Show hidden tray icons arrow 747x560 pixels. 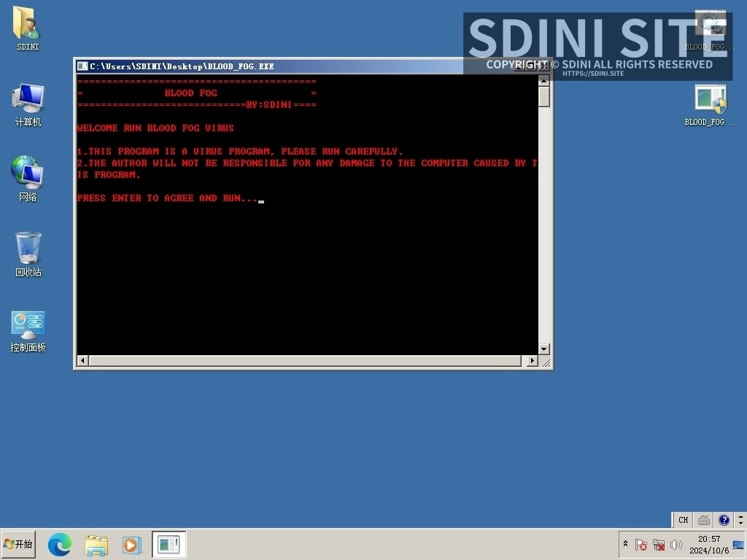tap(625, 544)
